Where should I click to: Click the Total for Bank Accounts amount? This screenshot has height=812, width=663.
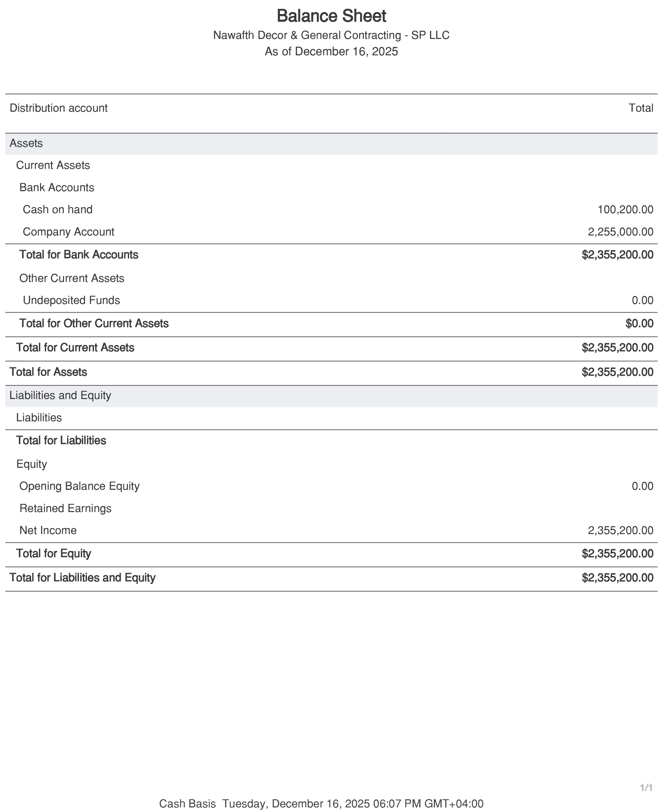617,255
